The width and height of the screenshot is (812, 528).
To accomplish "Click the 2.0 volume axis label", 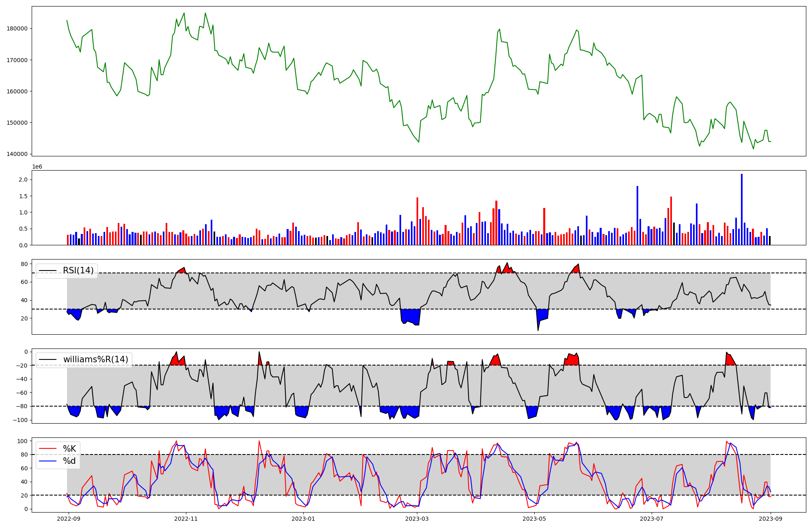I will (x=24, y=180).
